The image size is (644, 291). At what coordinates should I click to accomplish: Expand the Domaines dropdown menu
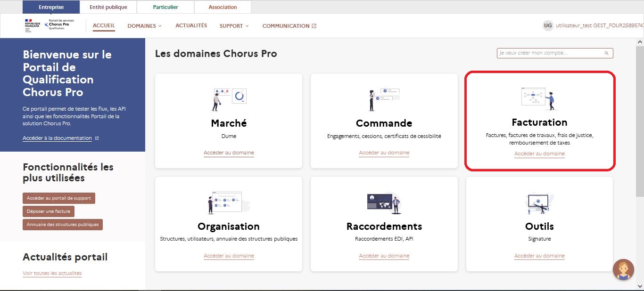pyautogui.click(x=144, y=26)
